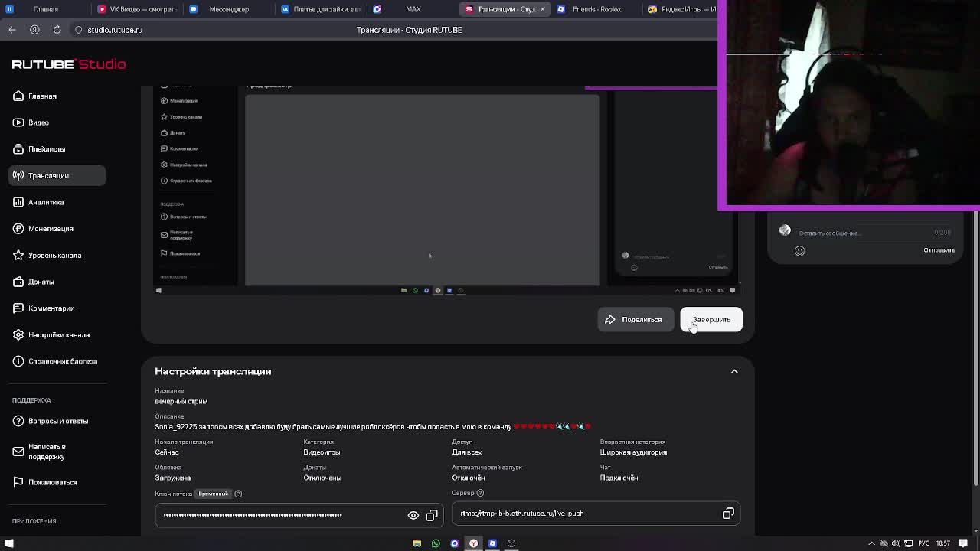Open the Уровень канала star icon

(x=18, y=255)
